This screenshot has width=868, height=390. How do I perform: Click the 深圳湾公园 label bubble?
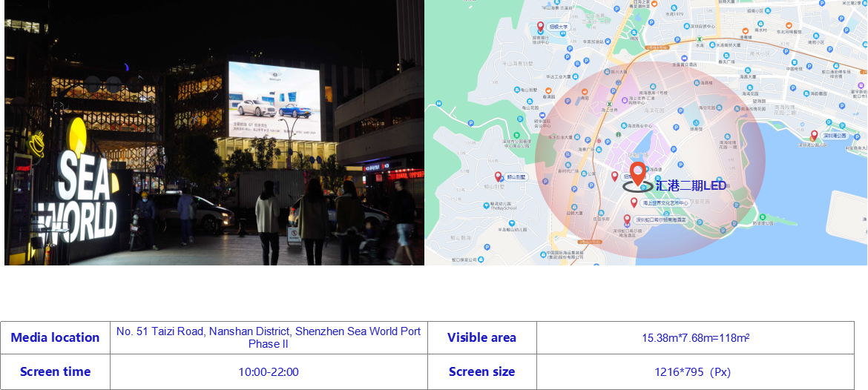[x=834, y=136]
